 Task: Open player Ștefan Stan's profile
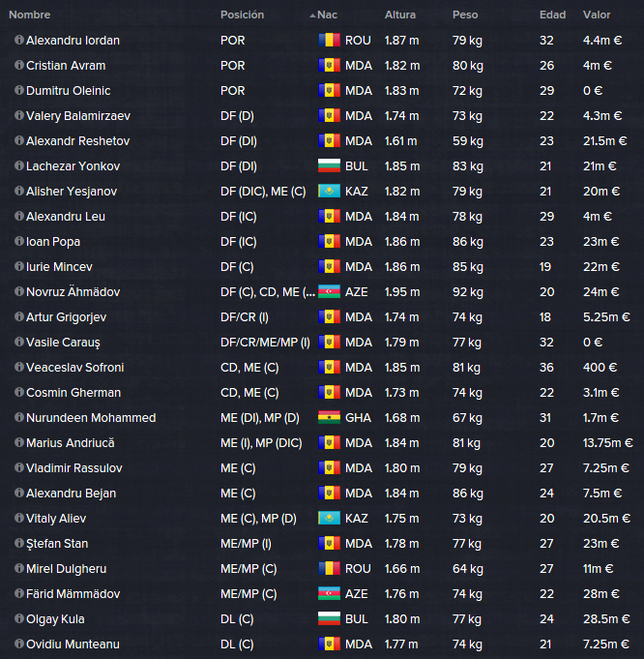pos(57,544)
